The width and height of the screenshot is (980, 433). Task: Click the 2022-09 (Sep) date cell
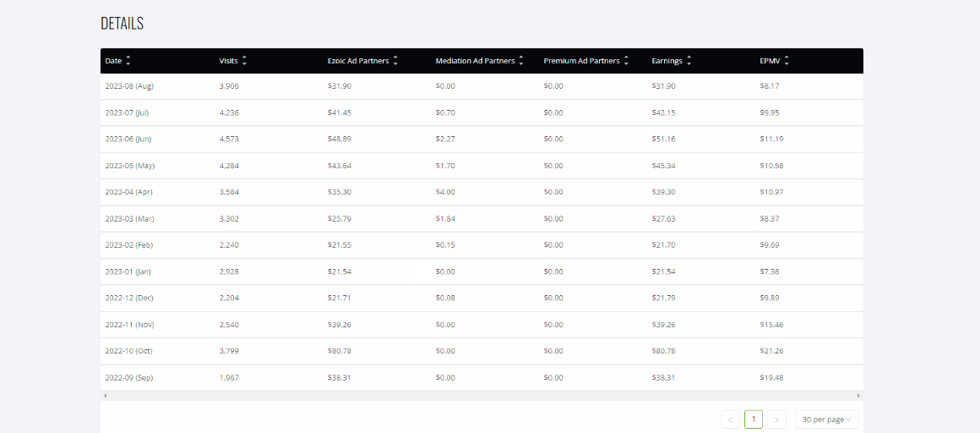coord(129,378)
